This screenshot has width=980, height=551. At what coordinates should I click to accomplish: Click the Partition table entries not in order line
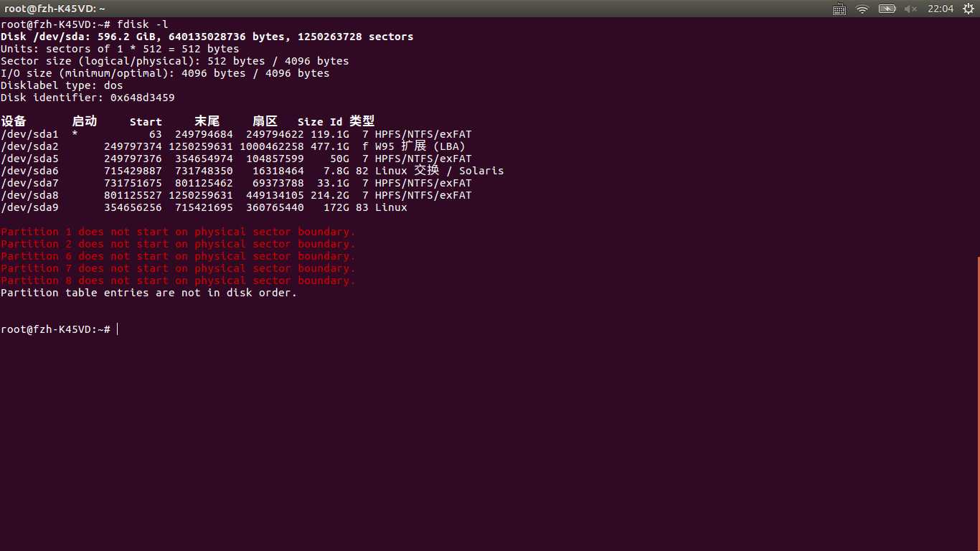point(149,293)
